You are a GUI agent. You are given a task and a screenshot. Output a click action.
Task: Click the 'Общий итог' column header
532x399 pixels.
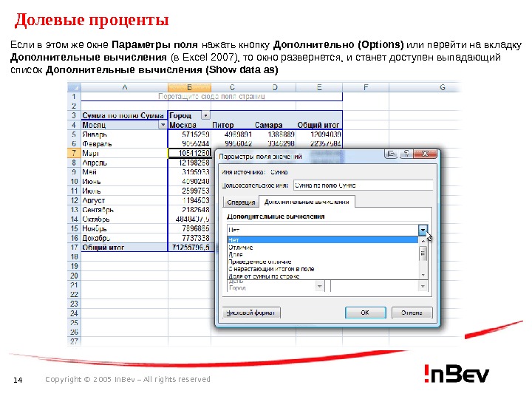point(319,125)
